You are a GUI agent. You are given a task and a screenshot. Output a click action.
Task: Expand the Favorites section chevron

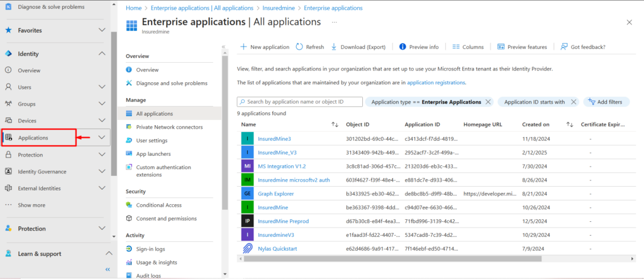coord(103,30)
